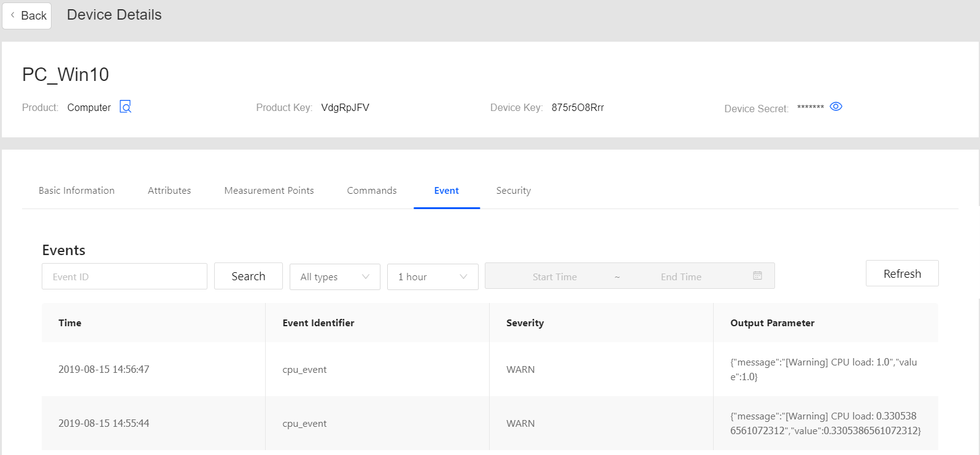Select the 14:56:47 cpu_event row

coord(304,370)
